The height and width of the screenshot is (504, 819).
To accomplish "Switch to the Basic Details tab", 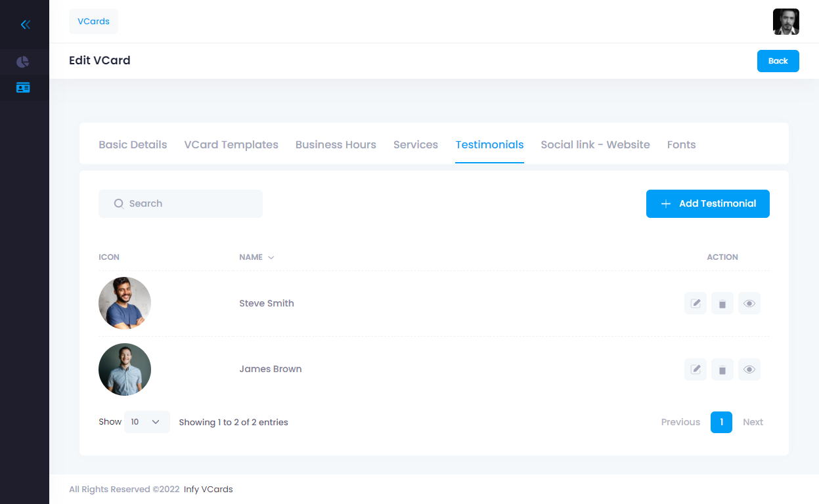I will pyautogui.click(x=133, y=145).
